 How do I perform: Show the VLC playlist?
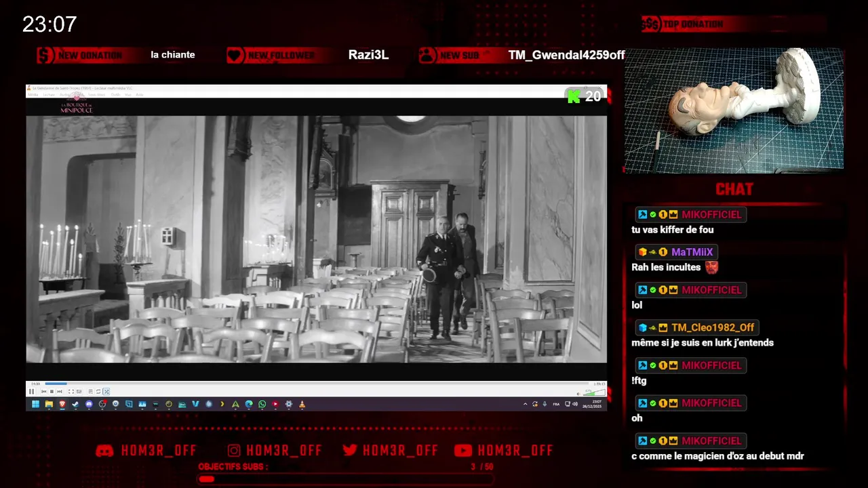tap(90, 391)
